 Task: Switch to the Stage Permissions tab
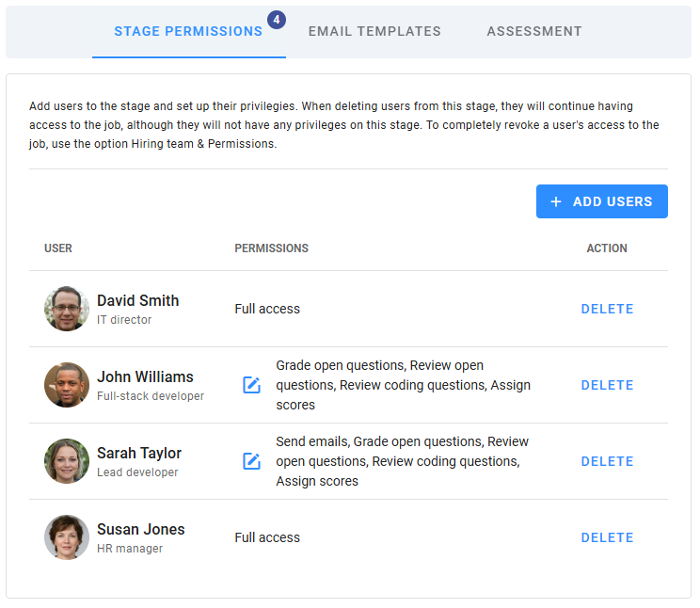click(188, 31)
